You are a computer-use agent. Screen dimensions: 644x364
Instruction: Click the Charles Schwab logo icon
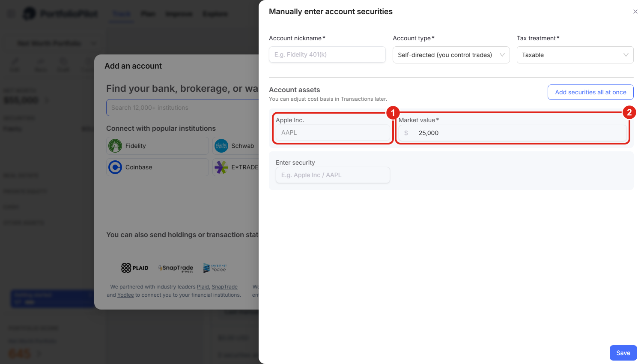pos(221,146)
